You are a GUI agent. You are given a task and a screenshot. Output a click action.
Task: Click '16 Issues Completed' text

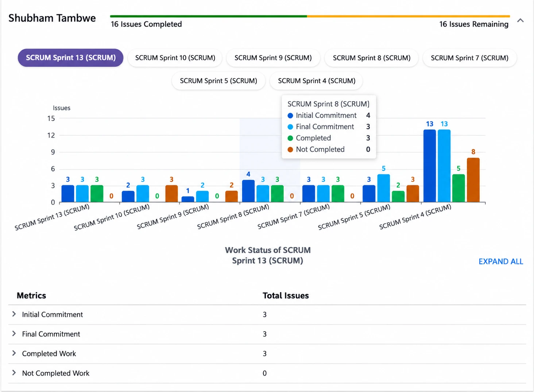[146, 24]
